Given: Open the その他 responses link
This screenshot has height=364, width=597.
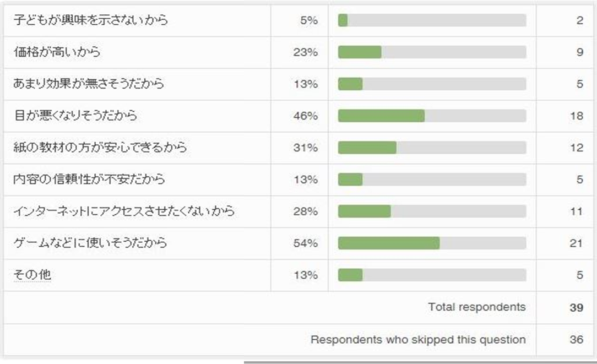Looking at the screenshot, I should pos(32,274).
